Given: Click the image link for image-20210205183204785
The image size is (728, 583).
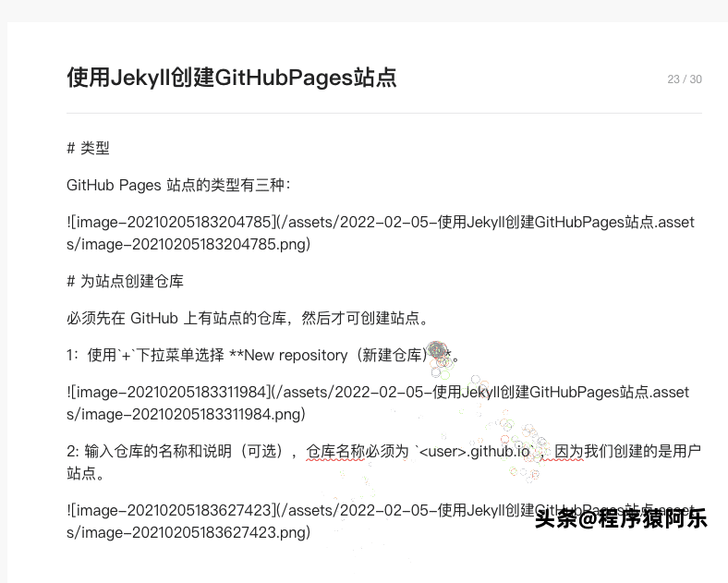Looking at the screenshot, I should coord(381,233).
